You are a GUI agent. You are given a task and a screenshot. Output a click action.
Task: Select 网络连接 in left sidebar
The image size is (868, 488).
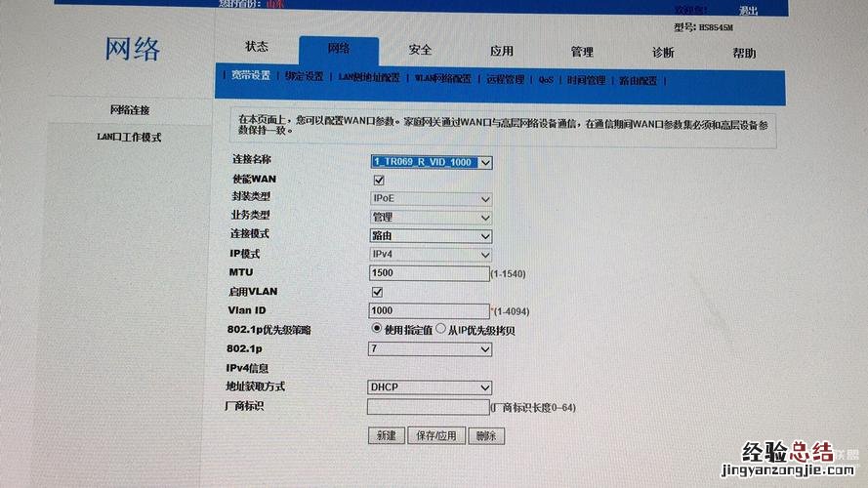coord(130,110)
